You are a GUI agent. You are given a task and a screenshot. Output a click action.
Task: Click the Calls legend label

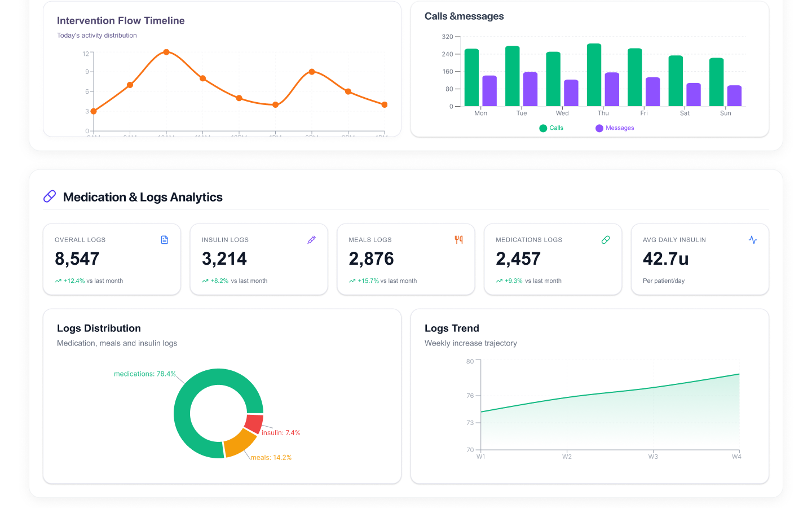[557, 128]
